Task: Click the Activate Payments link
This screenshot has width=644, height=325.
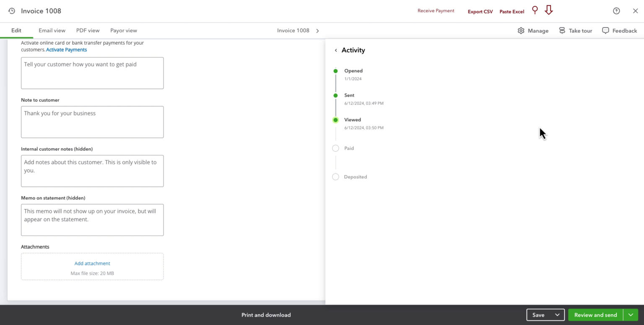Action: 67,50
